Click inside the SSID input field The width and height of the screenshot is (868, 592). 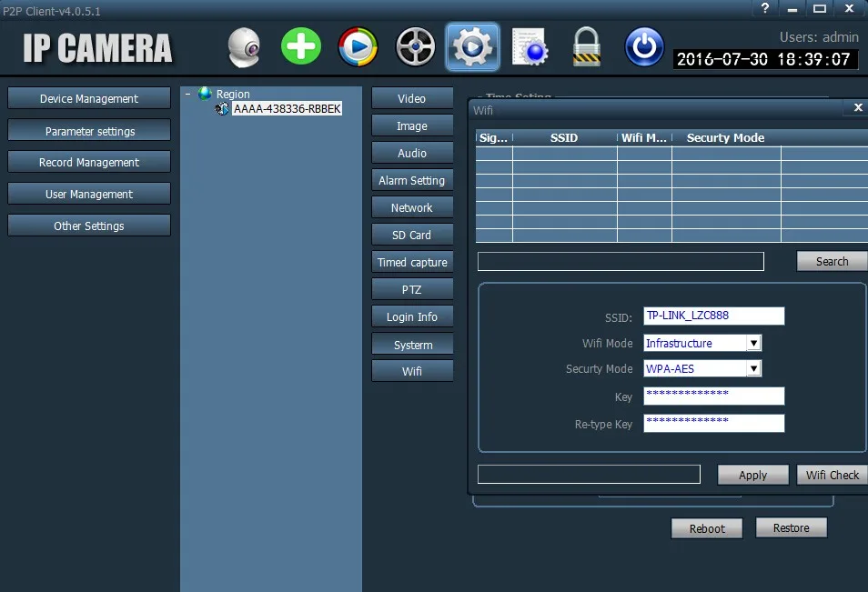pos(713,316)
